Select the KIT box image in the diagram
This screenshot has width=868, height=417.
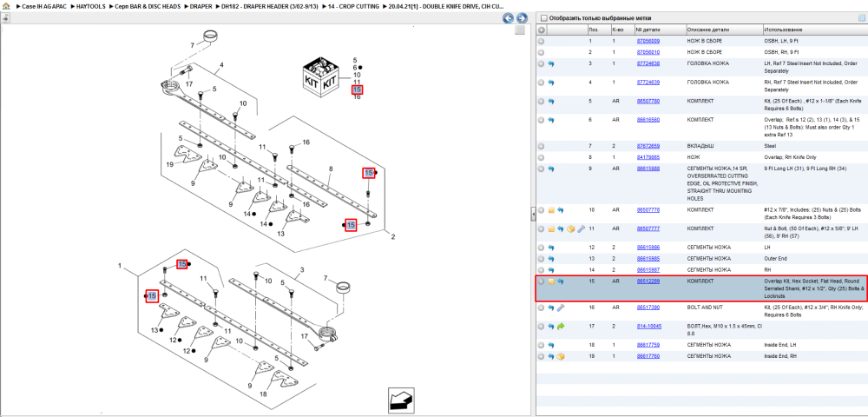coord(320,77)
